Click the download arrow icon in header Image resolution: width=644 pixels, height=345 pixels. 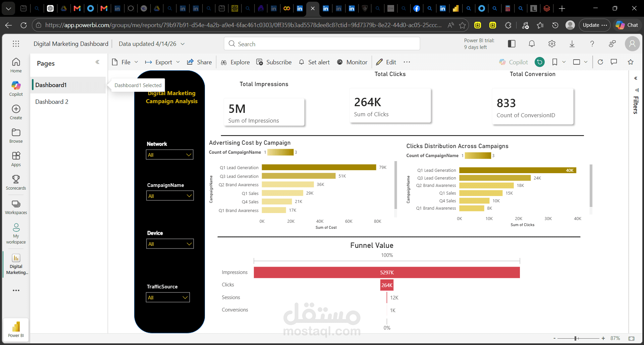[x=572, y=44]
